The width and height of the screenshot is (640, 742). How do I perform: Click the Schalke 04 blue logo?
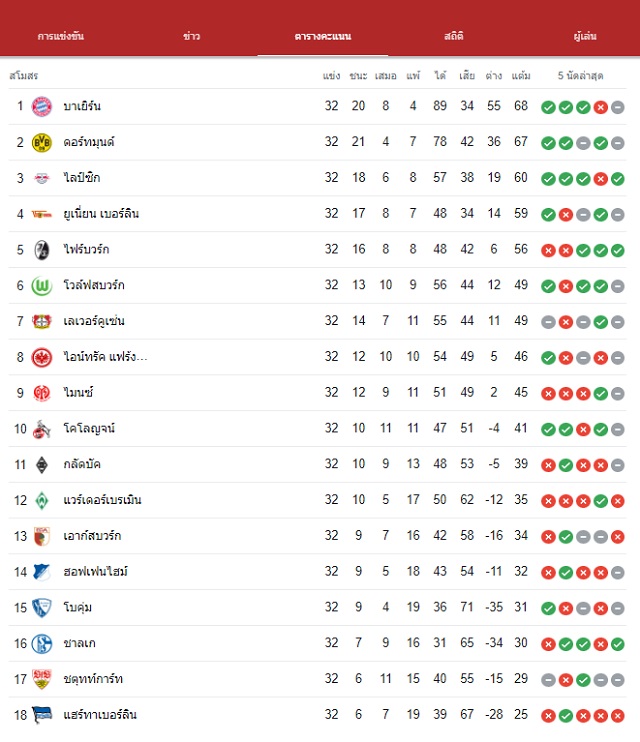[x=42, y=644]
